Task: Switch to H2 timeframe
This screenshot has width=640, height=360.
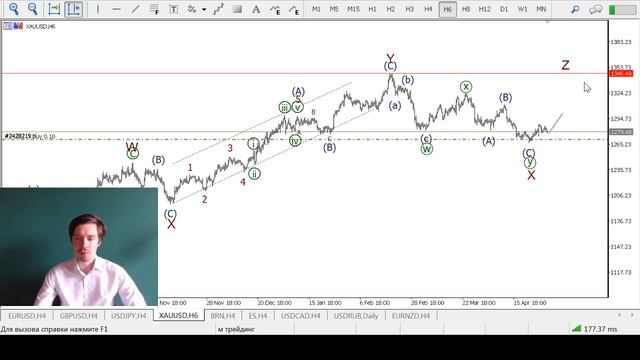Action: (x=391, y=9)
